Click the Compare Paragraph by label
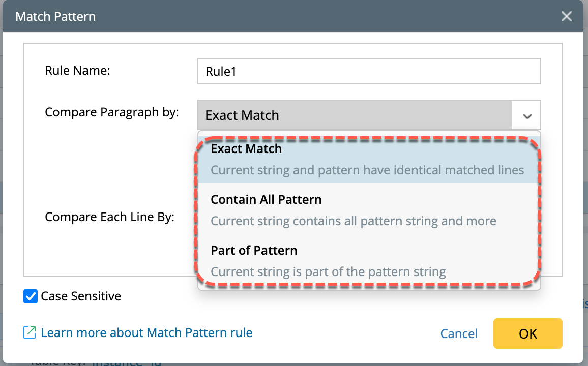Screen dimensions: 588x366 112,112
